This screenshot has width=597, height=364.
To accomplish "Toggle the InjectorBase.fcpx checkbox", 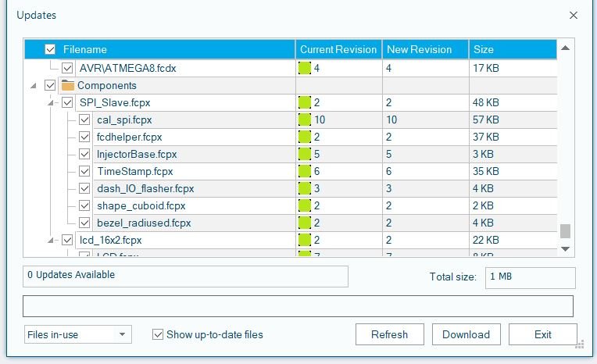I will tap(84, 154).
